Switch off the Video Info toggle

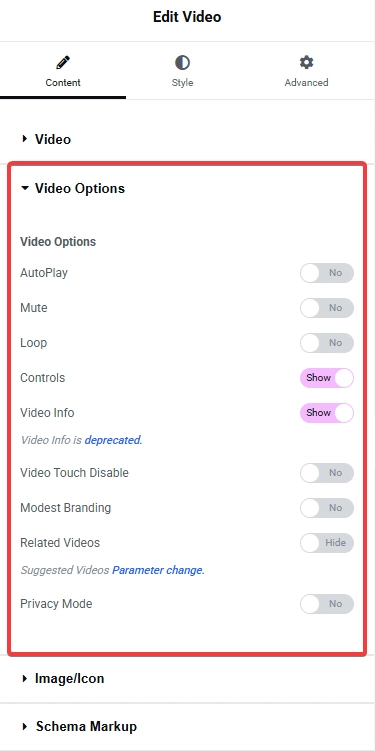pyautogui.click(x=327, y=413)
